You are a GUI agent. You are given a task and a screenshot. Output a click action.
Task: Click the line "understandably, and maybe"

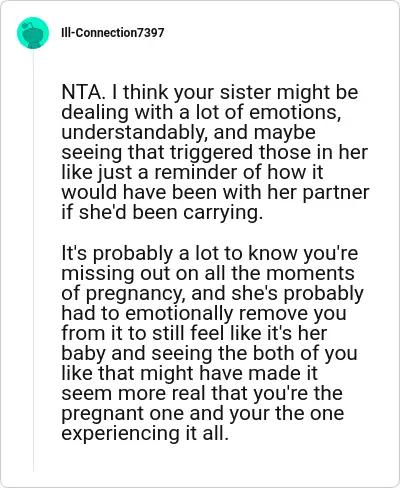189,132
